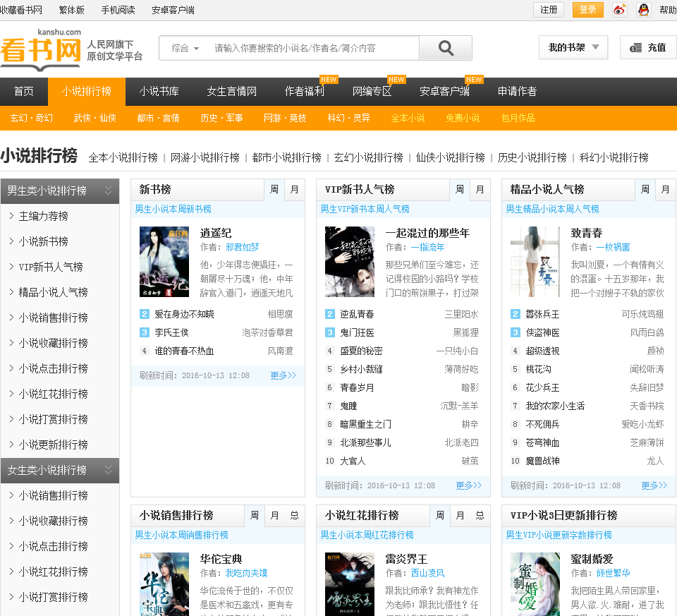
Task: Click the orange 登录 button
Action: click(x=587, y=9)
